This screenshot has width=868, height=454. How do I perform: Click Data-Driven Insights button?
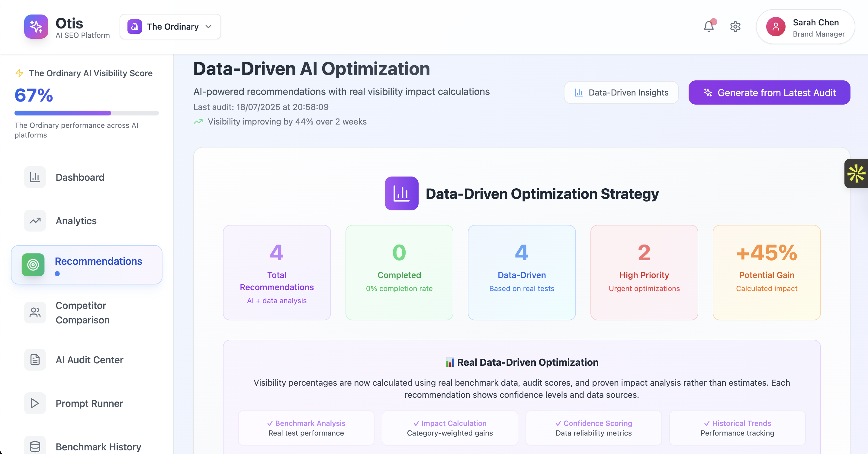coord(621,92)
